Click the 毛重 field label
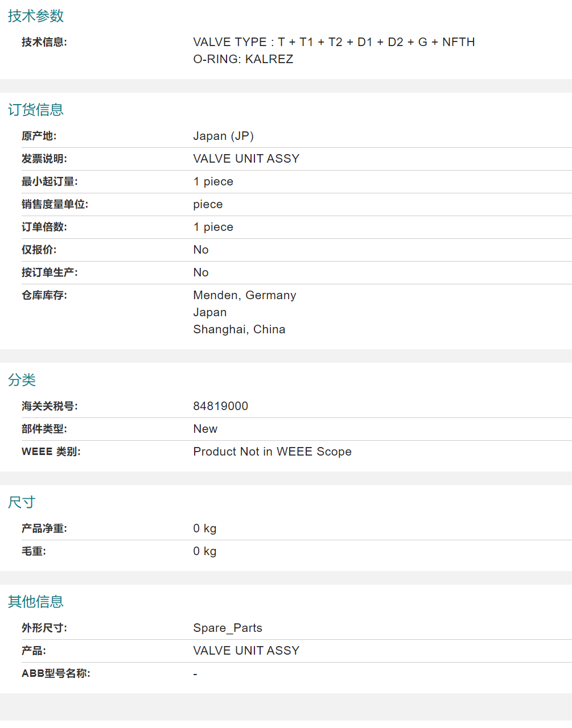Viewport: 572px width, 728px height. (34, 551)
